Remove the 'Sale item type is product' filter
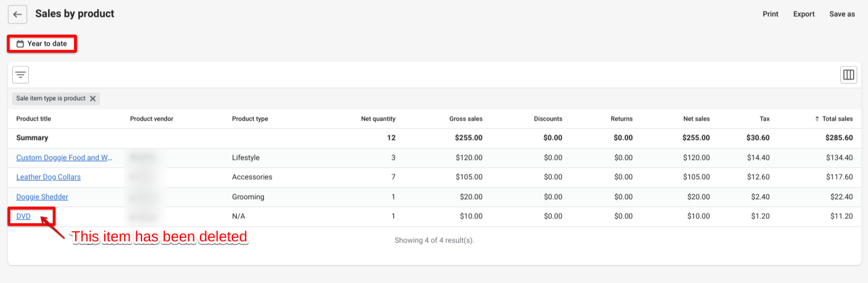868x283 pixels. coord(93,98)
